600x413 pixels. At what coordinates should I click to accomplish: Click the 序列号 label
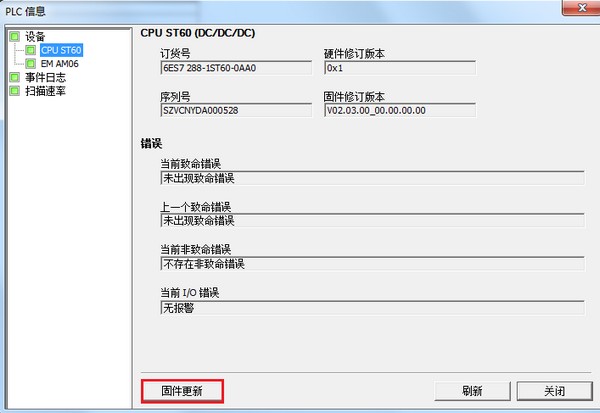click(175, 96)
